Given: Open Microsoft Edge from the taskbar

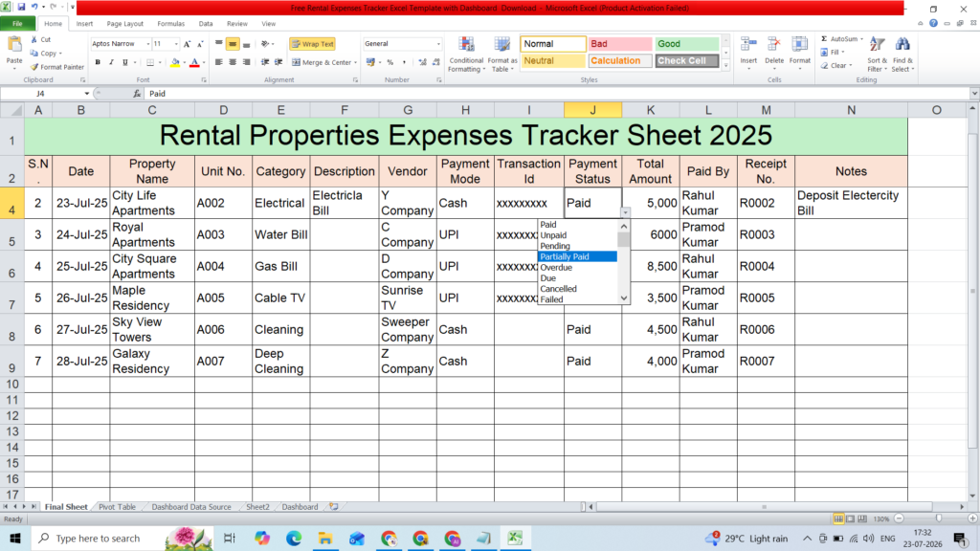Looking at the screenshot, I should pos(293,538).
